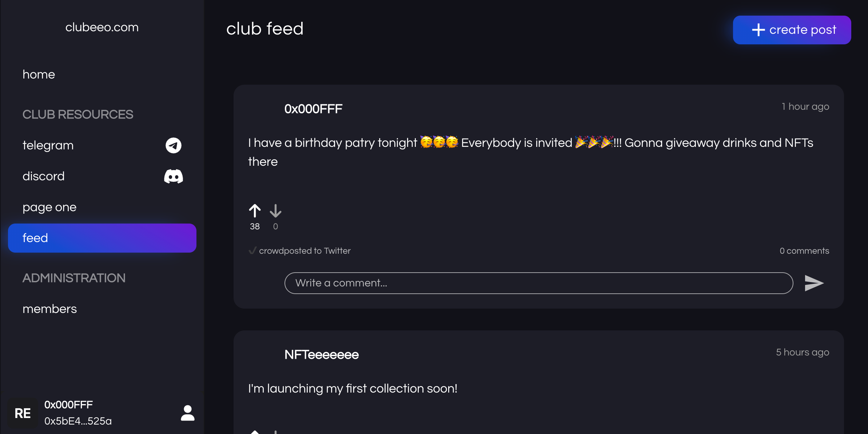
Task: Focus the Write a comment field
Action: tap(538, 283)
